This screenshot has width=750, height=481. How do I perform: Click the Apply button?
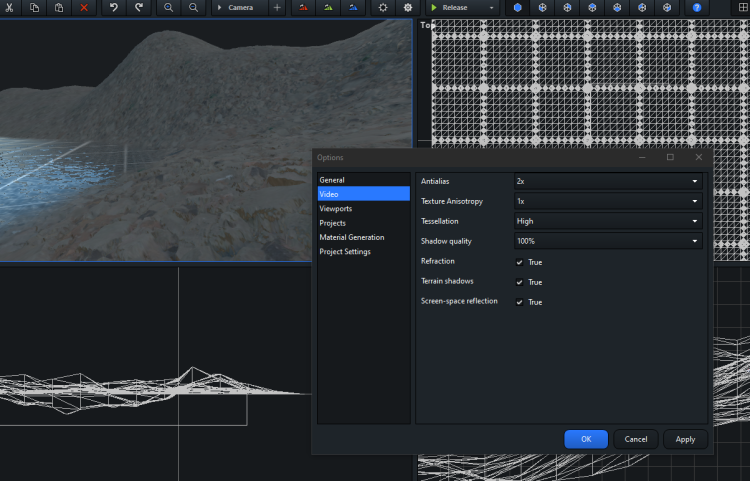[685, 439]
